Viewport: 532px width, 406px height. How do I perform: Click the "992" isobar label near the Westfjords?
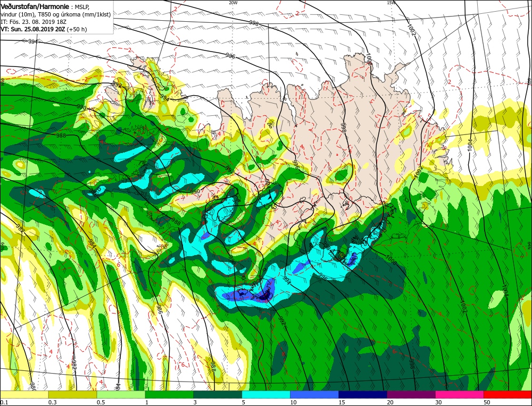tap(117, 86)
